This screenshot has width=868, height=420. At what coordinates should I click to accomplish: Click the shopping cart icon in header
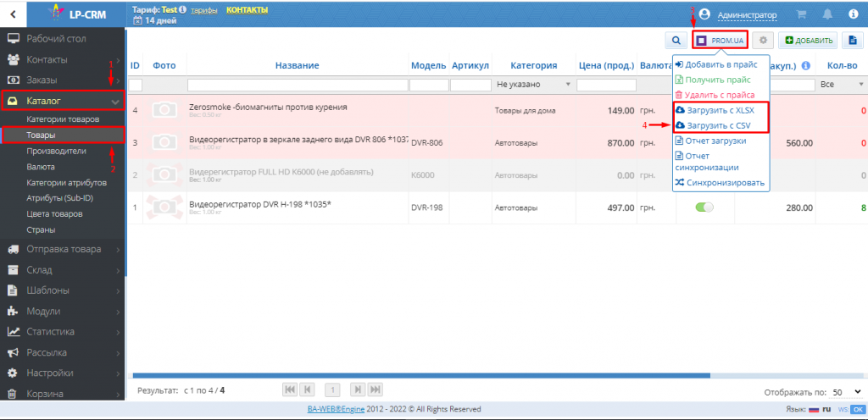801,14
